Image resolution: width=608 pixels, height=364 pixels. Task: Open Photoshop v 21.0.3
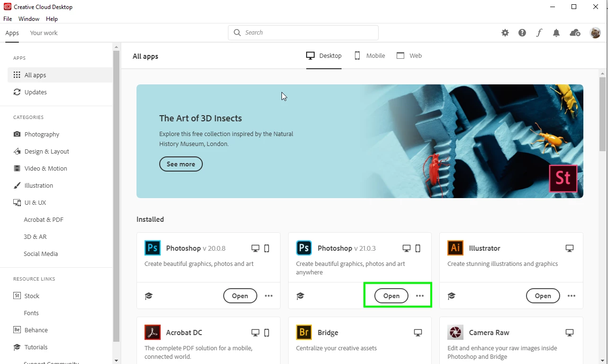click(391, 296)
